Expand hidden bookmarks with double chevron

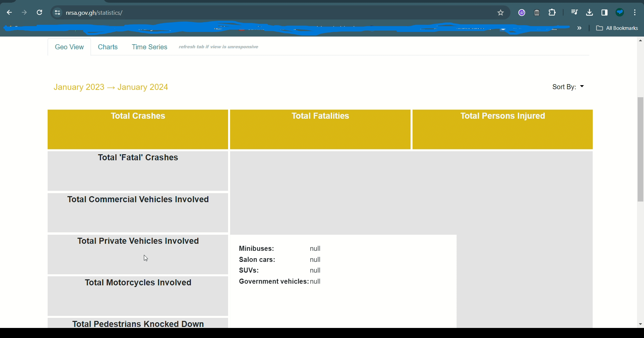point(579,28)
